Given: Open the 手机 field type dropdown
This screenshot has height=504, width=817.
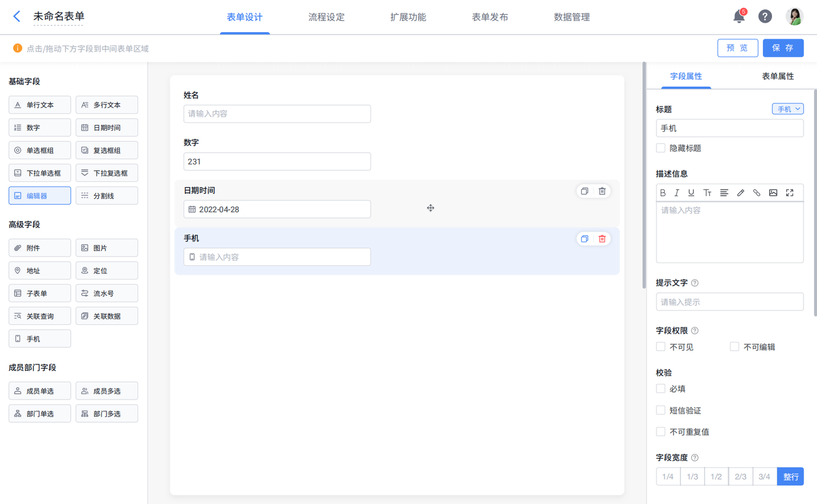Looking at the screenshot, I should click(x=788, y=109).
